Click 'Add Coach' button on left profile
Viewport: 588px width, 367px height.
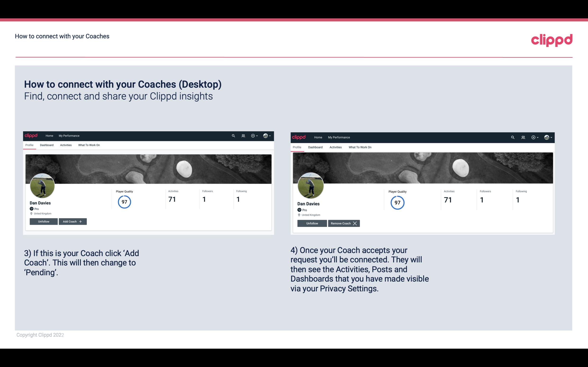tap(72, 221)
